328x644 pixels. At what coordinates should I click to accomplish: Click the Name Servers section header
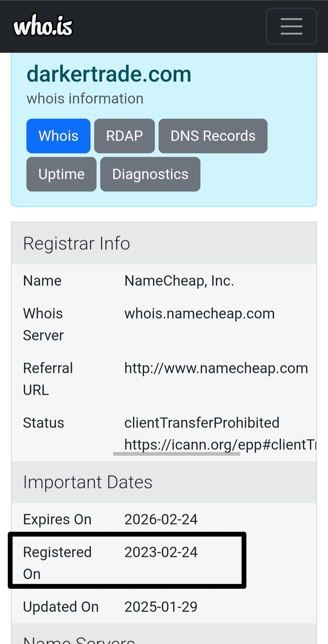coord(164,635)
